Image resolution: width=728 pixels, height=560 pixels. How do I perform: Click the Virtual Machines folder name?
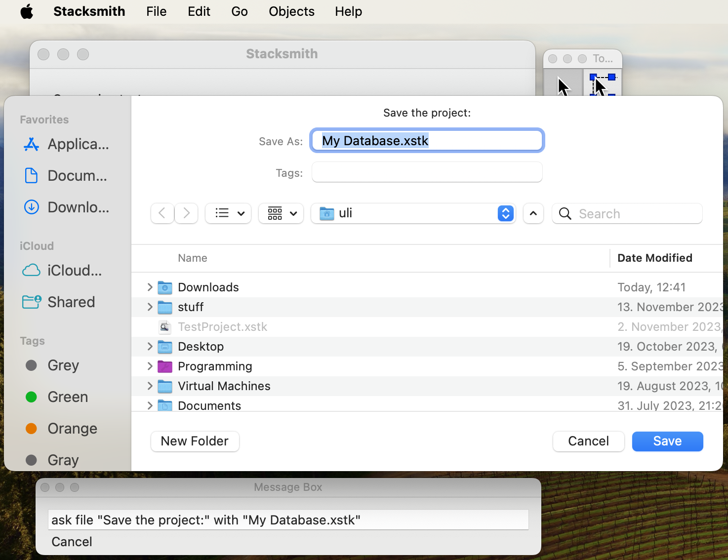click(224, 386)
